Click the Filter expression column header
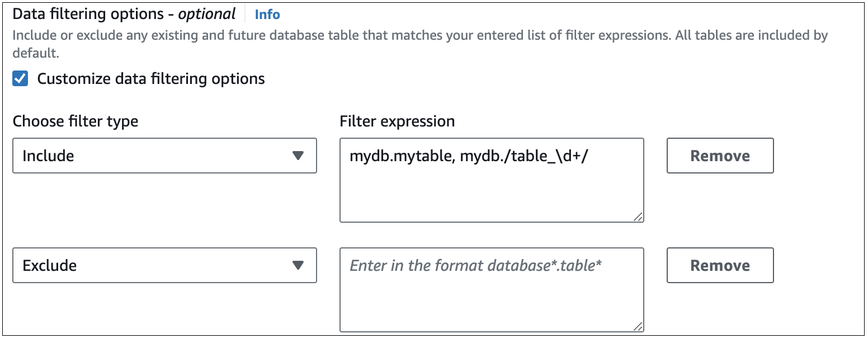Viewport: 868px width, 338px height. 397,121
